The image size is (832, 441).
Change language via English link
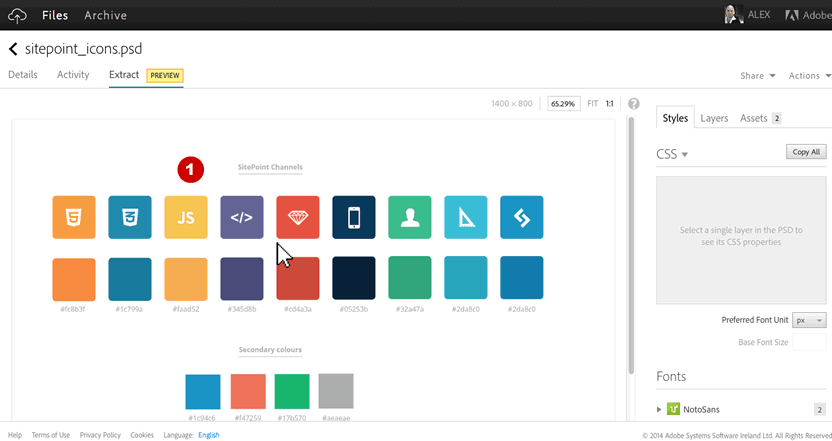coord(209,435)
